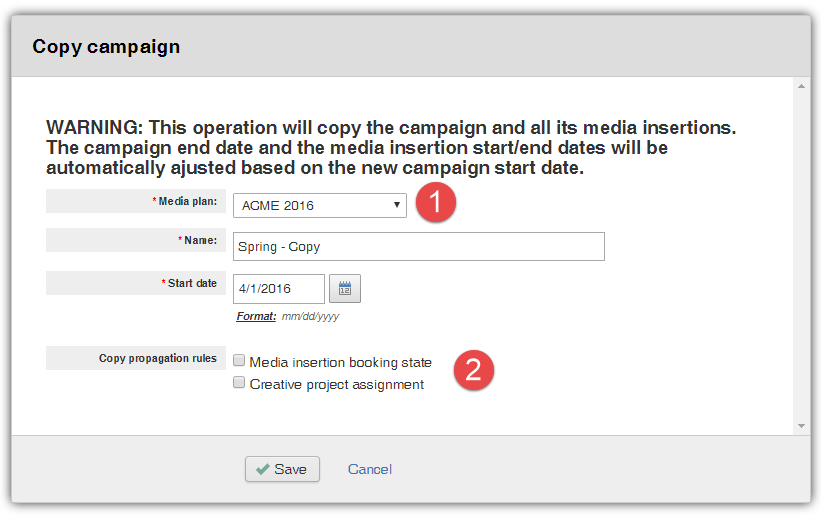Click the scrollbar up arrow

(801, 87)
